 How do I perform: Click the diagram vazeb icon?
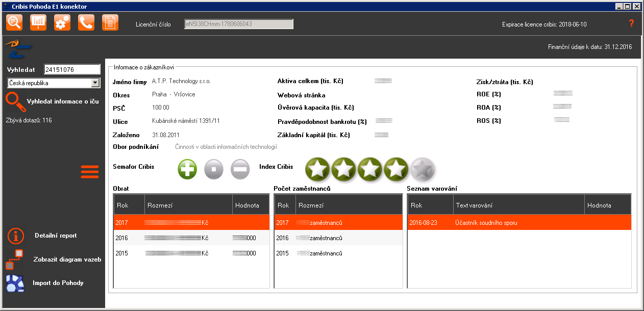point(14,260)
